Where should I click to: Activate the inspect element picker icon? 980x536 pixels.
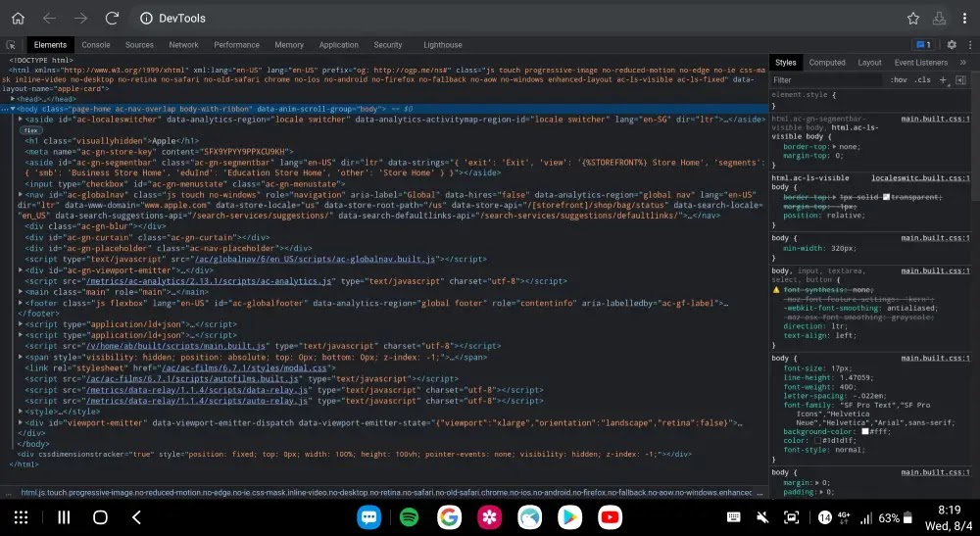(11, 45)
